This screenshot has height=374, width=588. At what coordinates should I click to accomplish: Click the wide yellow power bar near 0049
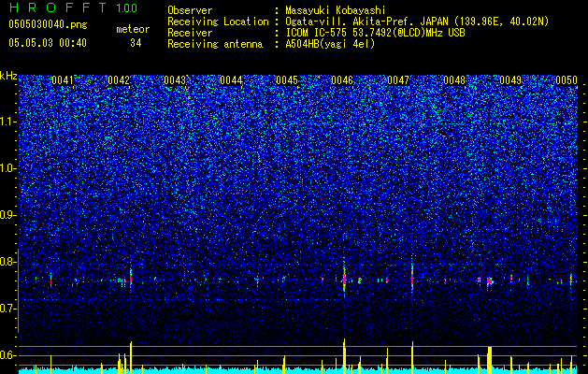click(x=489, y=360)
